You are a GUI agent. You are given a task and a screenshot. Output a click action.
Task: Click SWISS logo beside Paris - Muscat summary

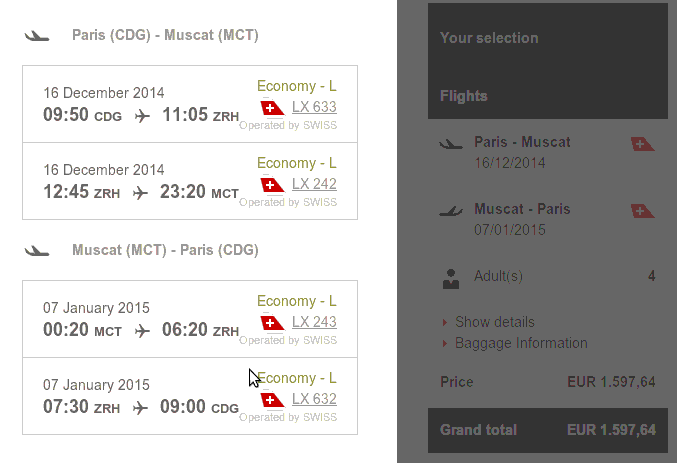[x=642, y=144]
